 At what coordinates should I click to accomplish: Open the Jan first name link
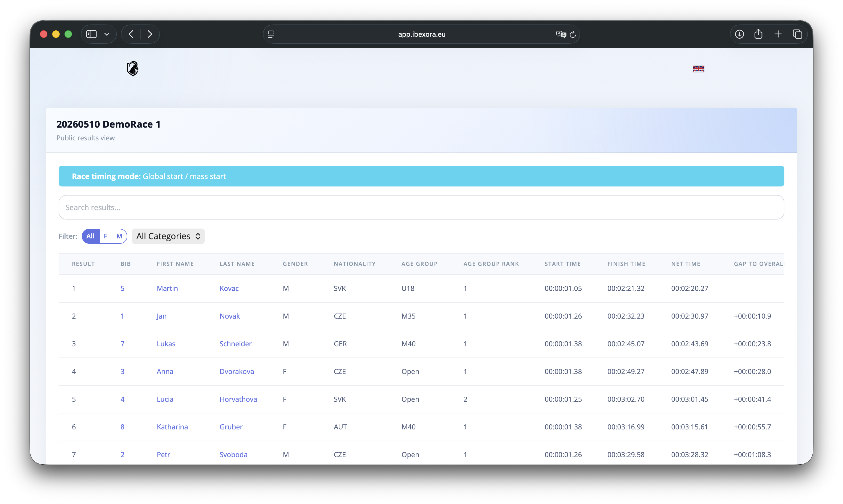pos(161,316)
